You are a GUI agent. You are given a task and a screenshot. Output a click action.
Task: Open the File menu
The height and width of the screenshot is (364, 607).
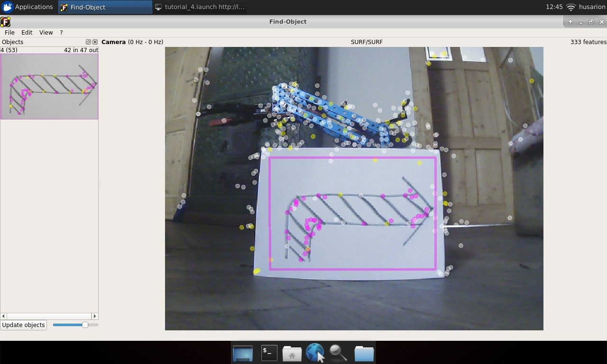point(9,33)
